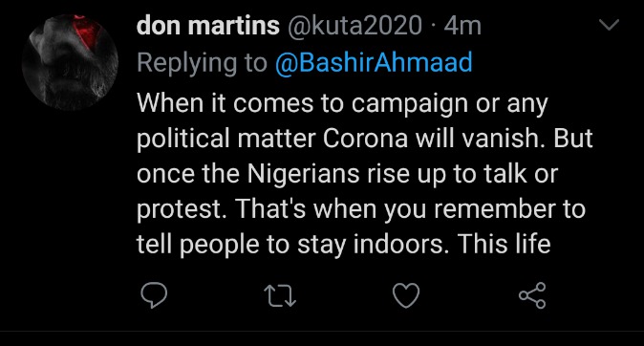Select the word "Nigerians" in the tweet text

(x=304, y=175)
